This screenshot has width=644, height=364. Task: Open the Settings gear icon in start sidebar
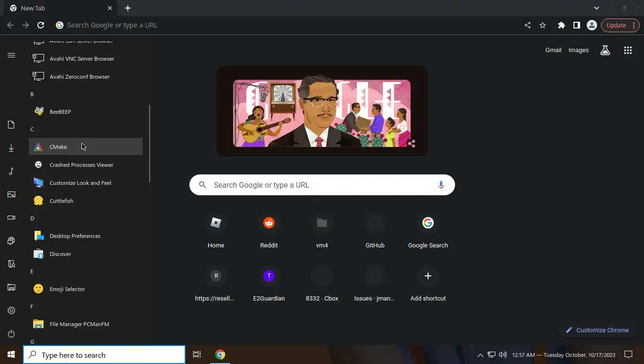click(x=11, y=310)
